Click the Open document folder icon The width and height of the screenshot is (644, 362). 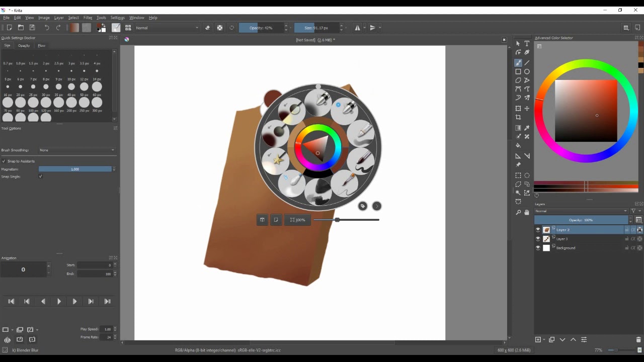[x=21, y=28]
